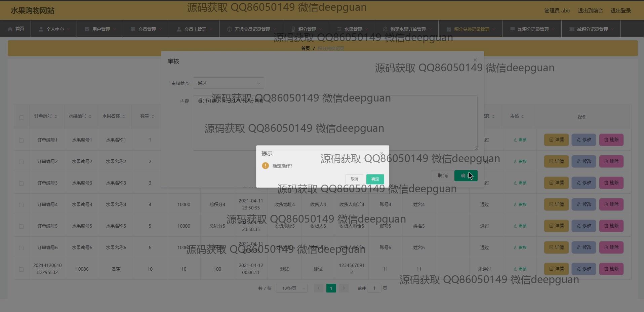Screen dimensions: 644x312
Task: Open the 审核状态 dropdown showing 通过
Action: tap(228, 83)
